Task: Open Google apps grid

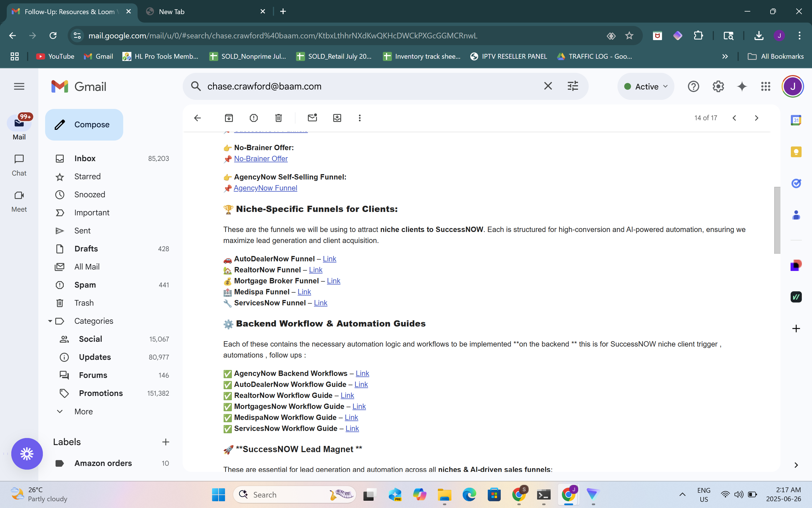Action: point(766,87)
